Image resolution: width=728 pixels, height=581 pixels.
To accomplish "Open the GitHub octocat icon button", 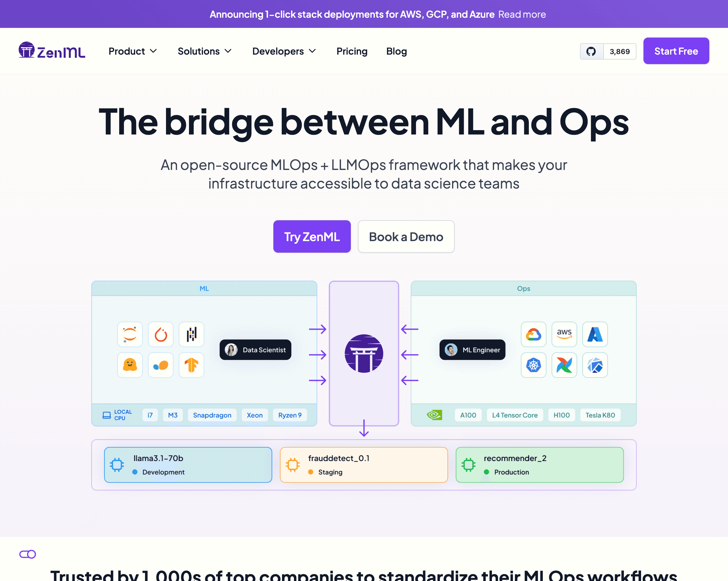I will pos(591,51).
